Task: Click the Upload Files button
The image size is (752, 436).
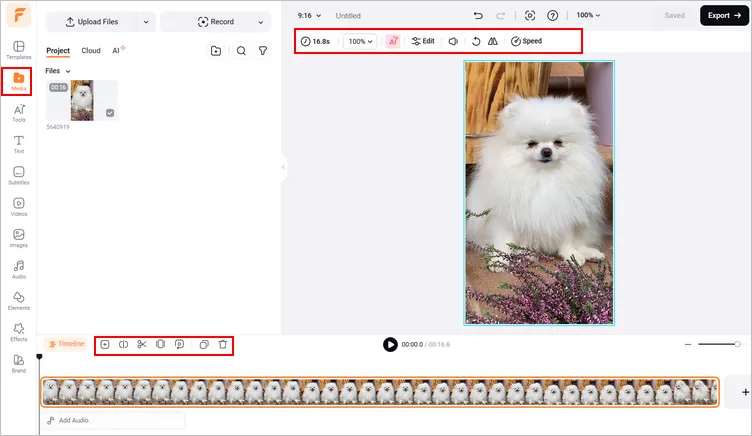Action: point(93,22)
